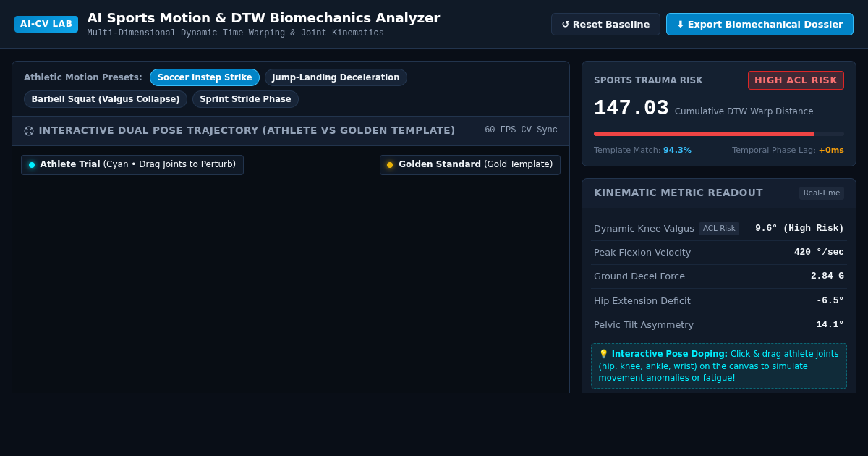
Task: Click the 14.1° asymmetry value
Action: pos(830,325)
